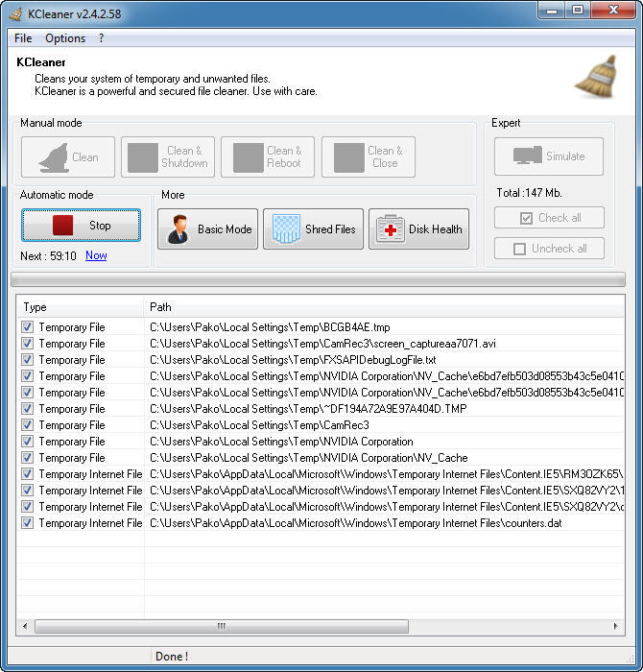The height and width of the screenshot is (672, 643).
Task: Open the File menu
Action: [23, 38]
